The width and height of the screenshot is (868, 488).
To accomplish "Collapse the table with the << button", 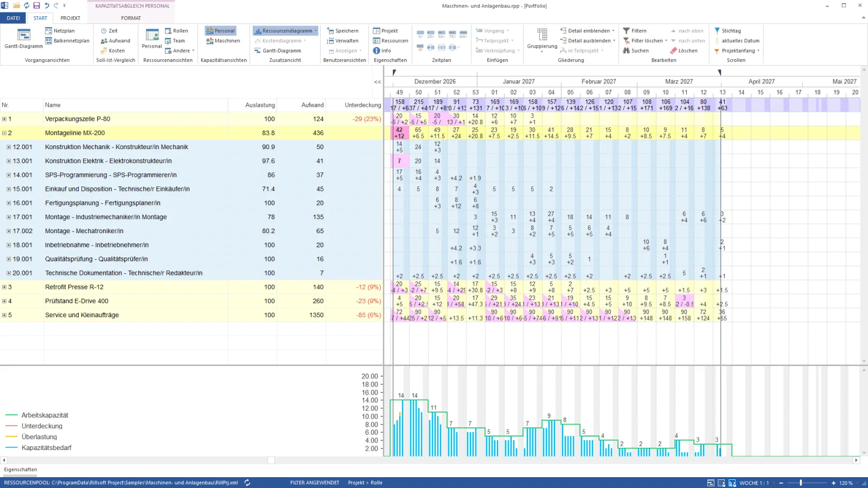I will pyautogui.click(x=377, y=82).
